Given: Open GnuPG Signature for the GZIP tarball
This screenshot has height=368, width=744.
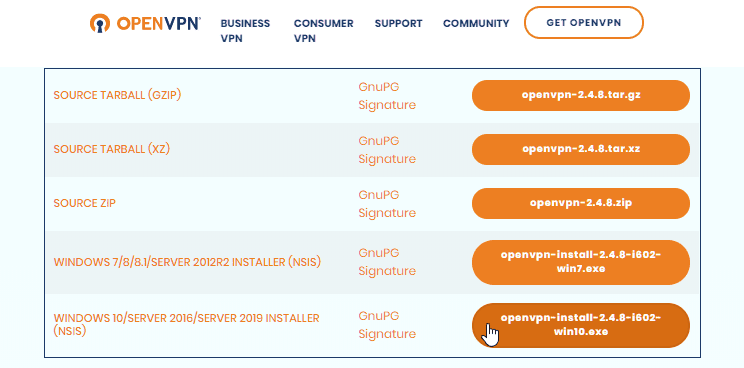Looking at the screenshot, I should (x=387, y=96).
